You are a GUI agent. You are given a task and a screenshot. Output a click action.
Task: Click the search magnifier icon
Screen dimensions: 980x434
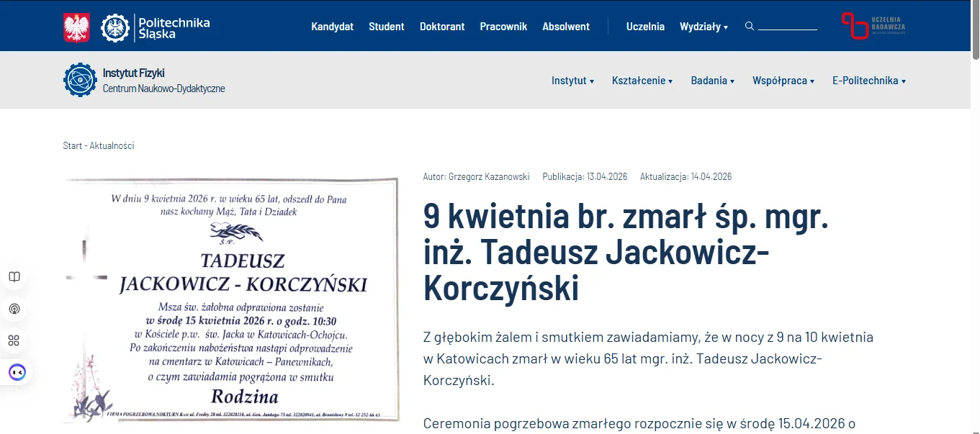750,26
